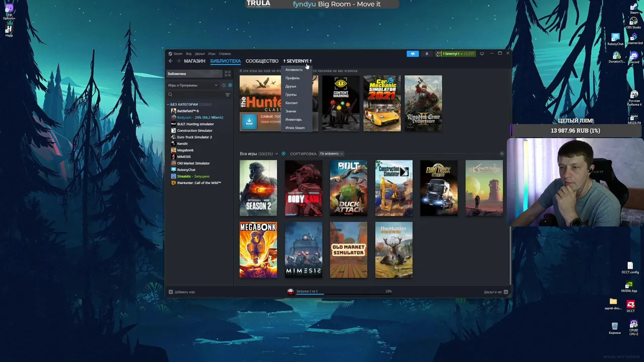Open the Games and Software filter dropdown
644x362 pixels.
point(193,85)
